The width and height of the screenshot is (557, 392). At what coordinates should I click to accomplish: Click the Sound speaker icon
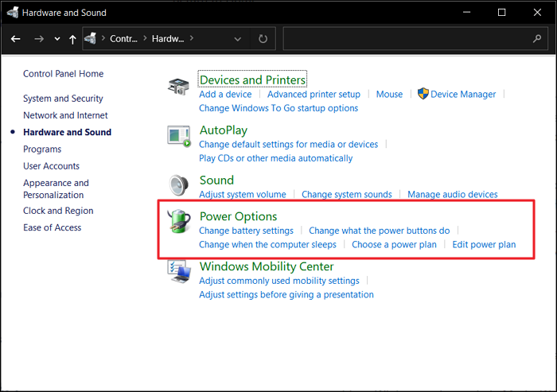pyautogui.click(x=178, y=186)
